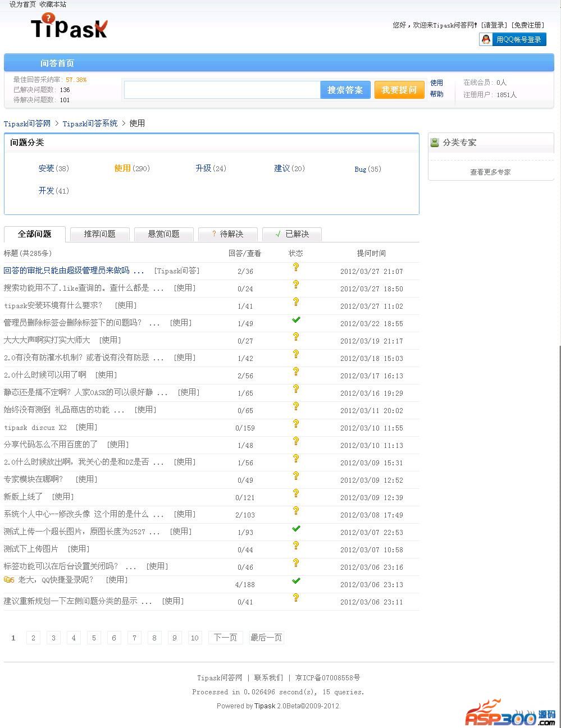561x728 pixels.
Task: Click the 用QQ帐号登录 button
Action: [513, 39]
